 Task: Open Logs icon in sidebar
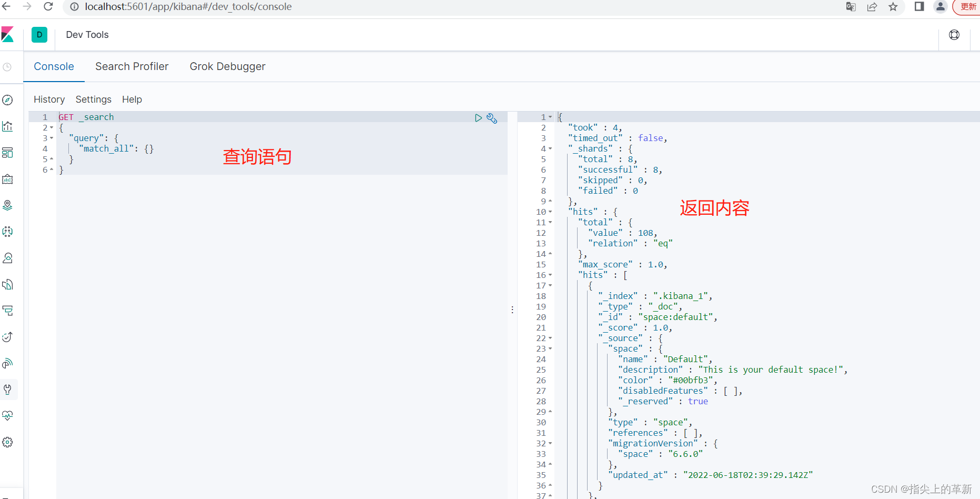7,284
